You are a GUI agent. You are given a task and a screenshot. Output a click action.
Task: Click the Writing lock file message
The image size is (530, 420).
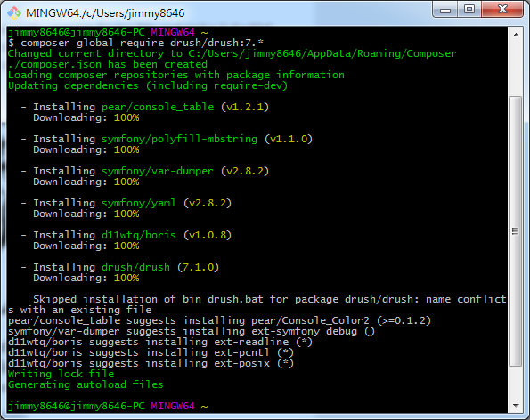tap(61, 374)
